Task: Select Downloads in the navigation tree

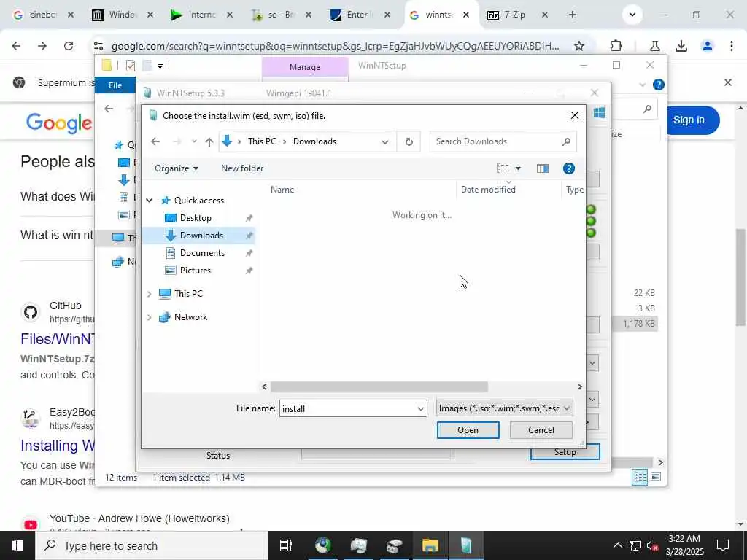Action: click(x=201, y=236)
